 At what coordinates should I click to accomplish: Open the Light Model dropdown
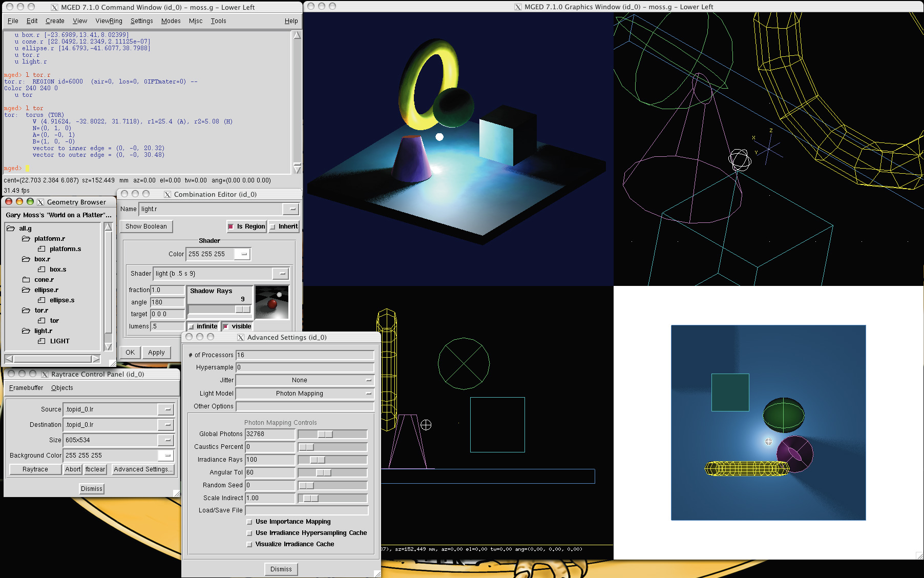pos(304,394)
